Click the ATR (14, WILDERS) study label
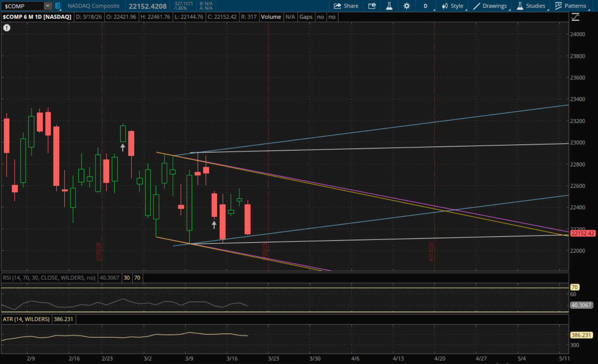Screen dimensions: 598x364 pos(26,319)
